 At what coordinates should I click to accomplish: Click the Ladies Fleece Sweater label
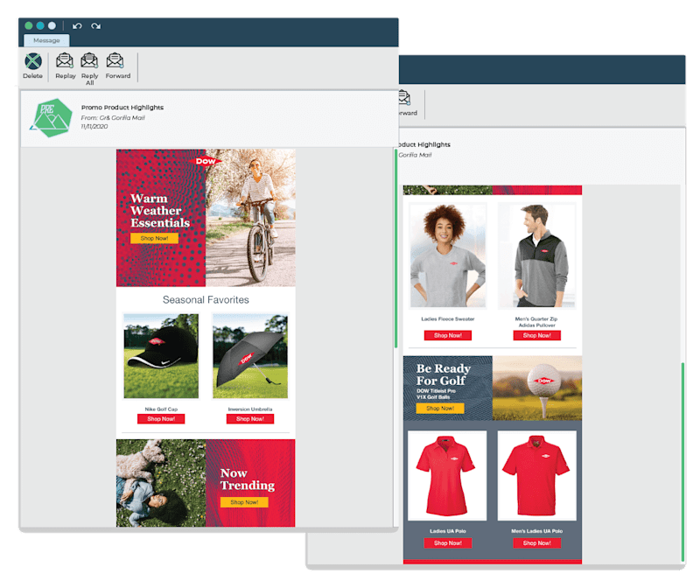pos(448,318)
